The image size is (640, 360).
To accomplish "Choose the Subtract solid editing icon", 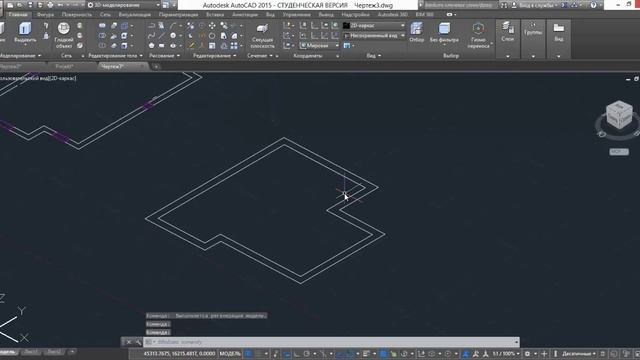I will point(102,36).
